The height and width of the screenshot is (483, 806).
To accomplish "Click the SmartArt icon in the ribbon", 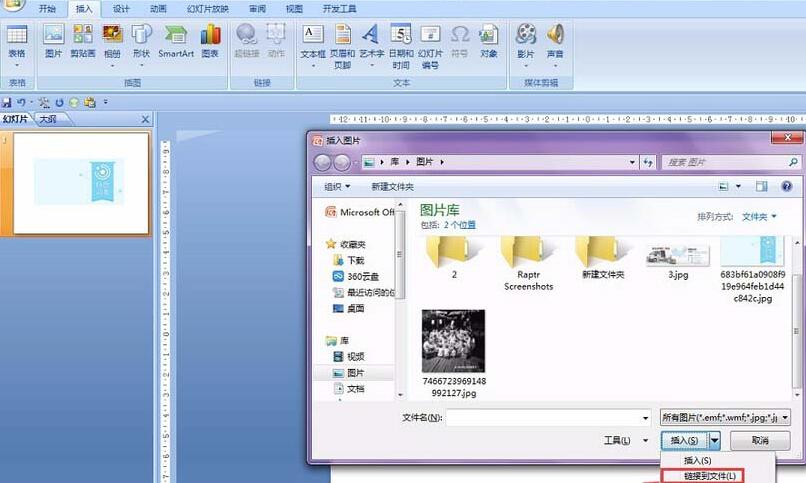I will (176, 40).
